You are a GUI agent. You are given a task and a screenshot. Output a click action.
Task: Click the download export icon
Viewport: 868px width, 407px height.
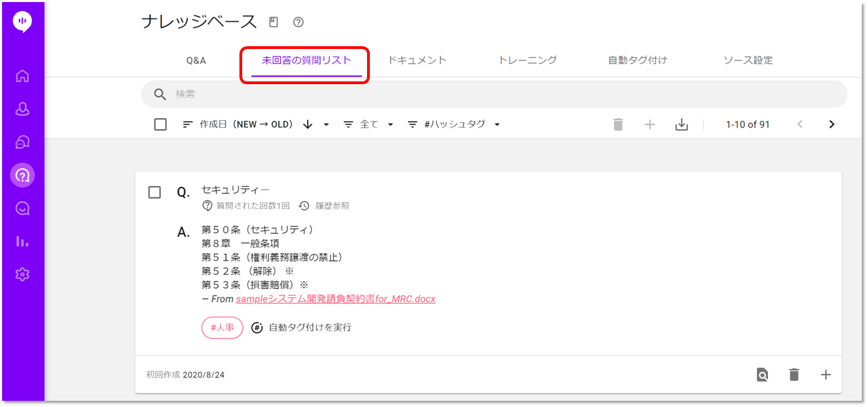(x=682, y=125)
